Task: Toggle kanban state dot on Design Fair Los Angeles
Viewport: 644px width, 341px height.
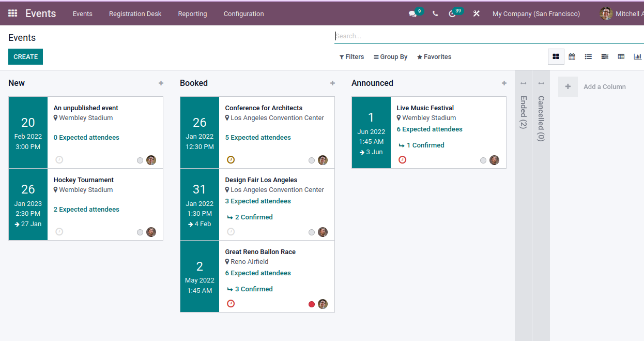Action: click(x=312, y=232)
